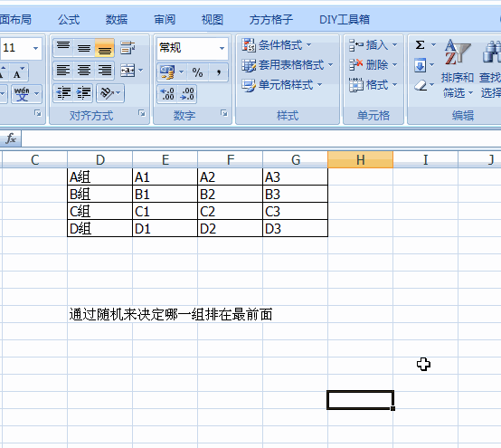Click the AutoSum sigma icon
This screenshot has width=501, height=448.
(x=420, y=44)
